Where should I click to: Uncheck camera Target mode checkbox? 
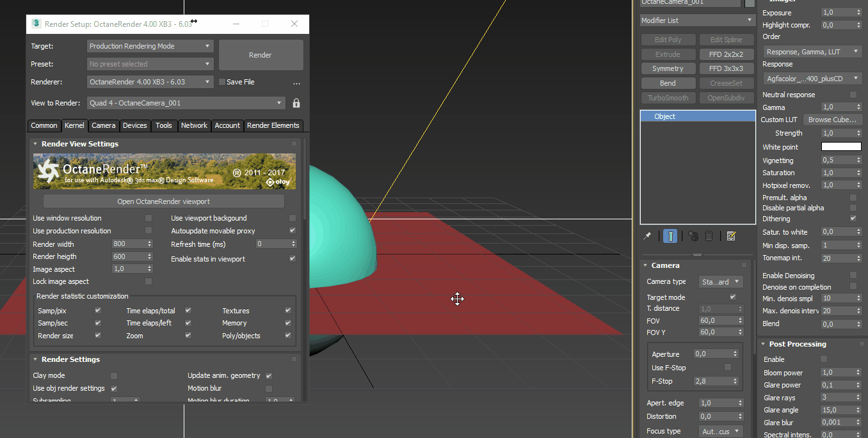(733, 297)
